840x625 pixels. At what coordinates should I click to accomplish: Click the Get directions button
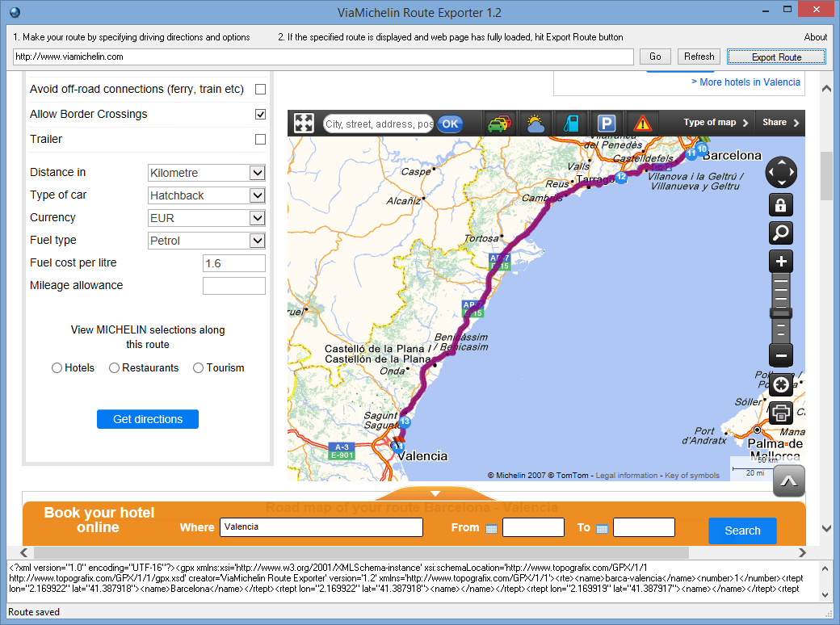[148, 419]
